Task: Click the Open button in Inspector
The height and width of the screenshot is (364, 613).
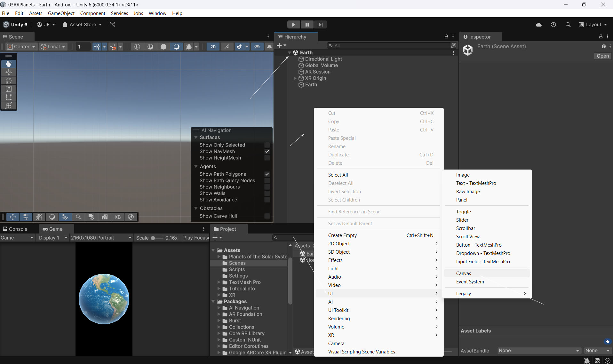Action: pos(602,56)
